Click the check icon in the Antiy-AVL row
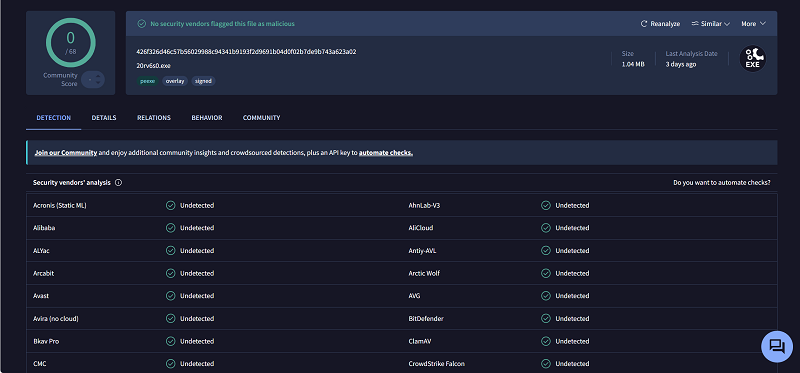 [x=546, y=251]
